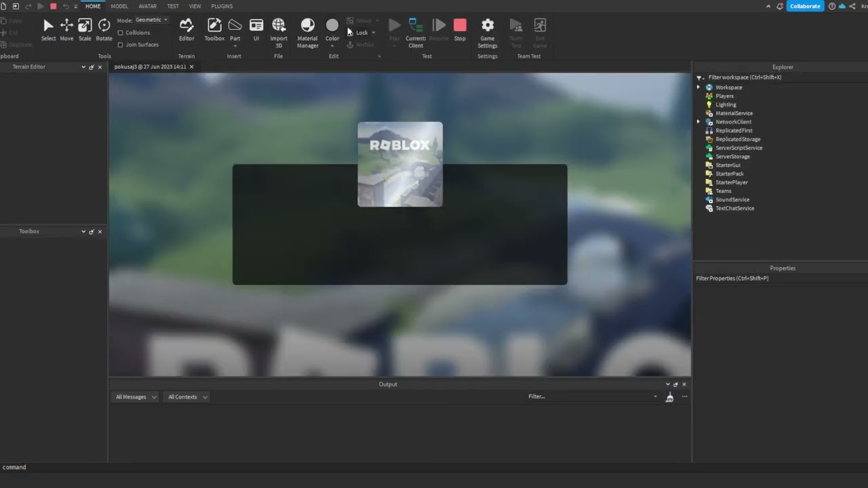Open Game Settings
The width and height of the screenshot is (868, 488).
click(488, 33)
